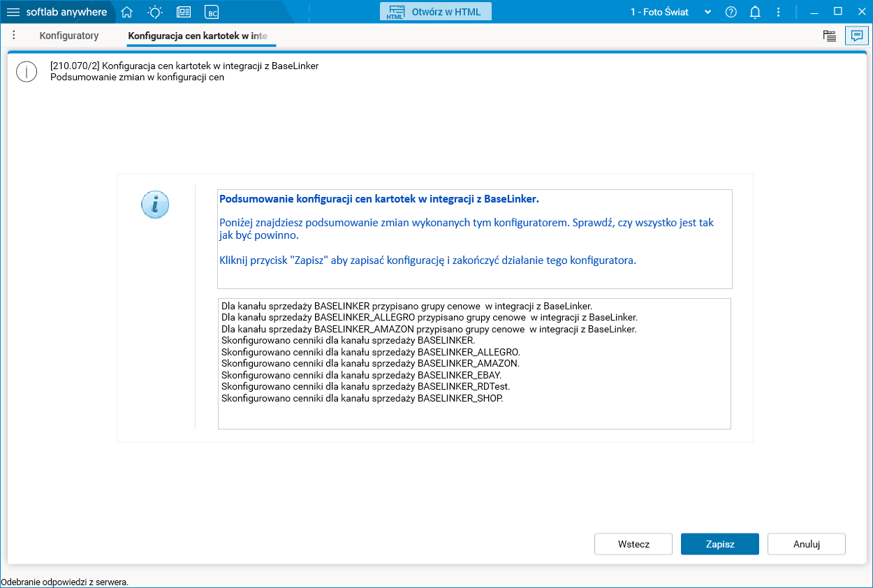873x588 pixels.
Task: Click the line about BASELINKER_AMAZON grupy cenowe
Action: [429, 329]
